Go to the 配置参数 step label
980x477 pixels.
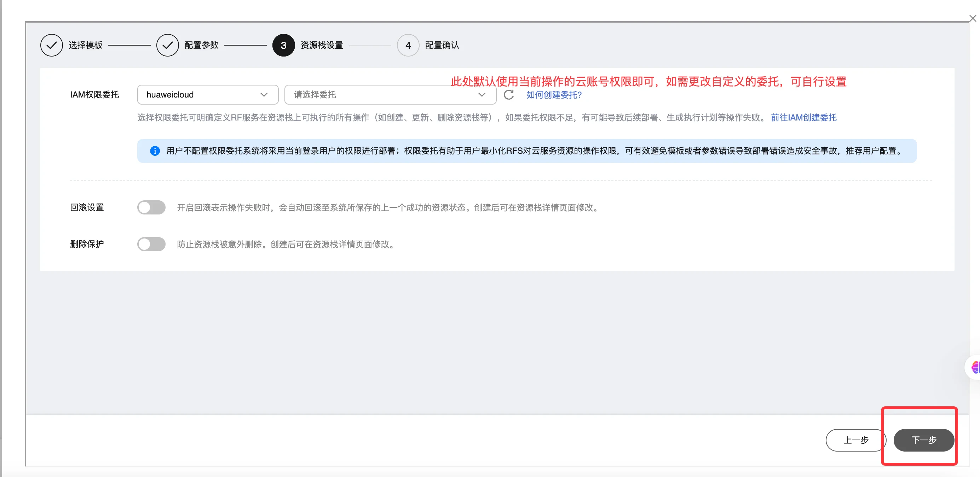coord(202,45)
